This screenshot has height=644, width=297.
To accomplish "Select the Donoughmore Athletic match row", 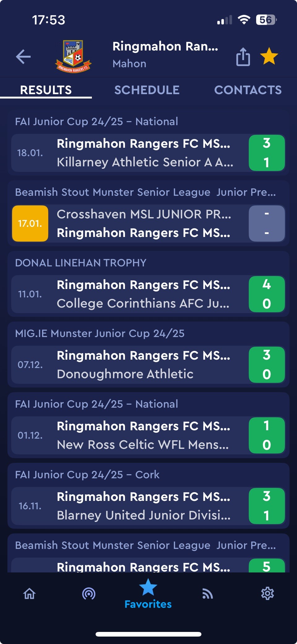I will point(148,365).
